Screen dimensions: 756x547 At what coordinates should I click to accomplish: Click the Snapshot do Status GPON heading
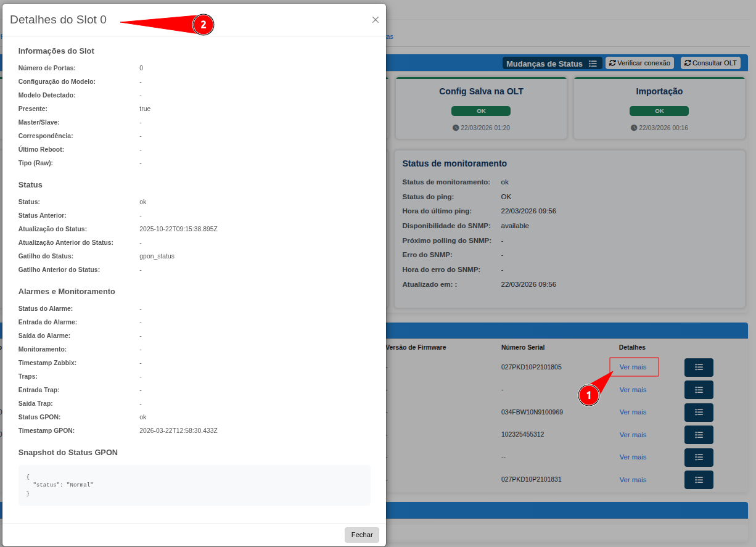tap(68, 453)
